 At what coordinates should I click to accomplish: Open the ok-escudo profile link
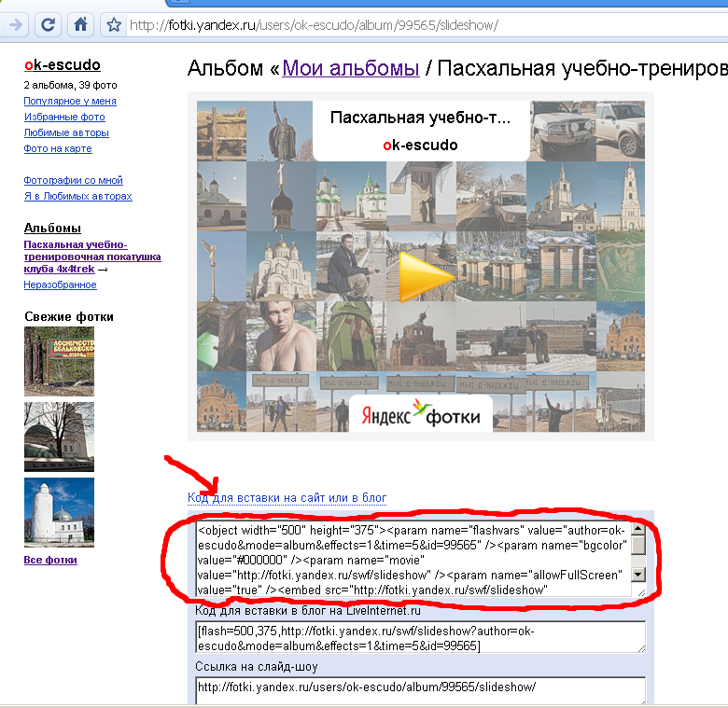pos(63,65)
